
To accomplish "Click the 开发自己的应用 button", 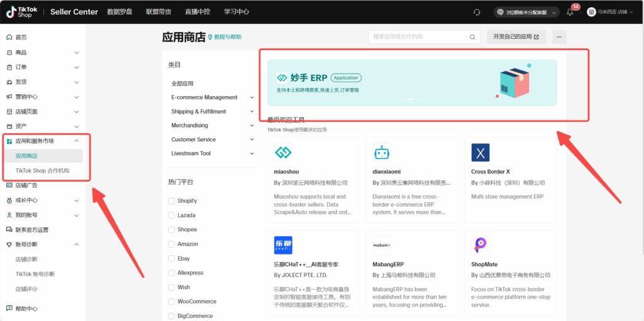I will (x=516, y=37).
